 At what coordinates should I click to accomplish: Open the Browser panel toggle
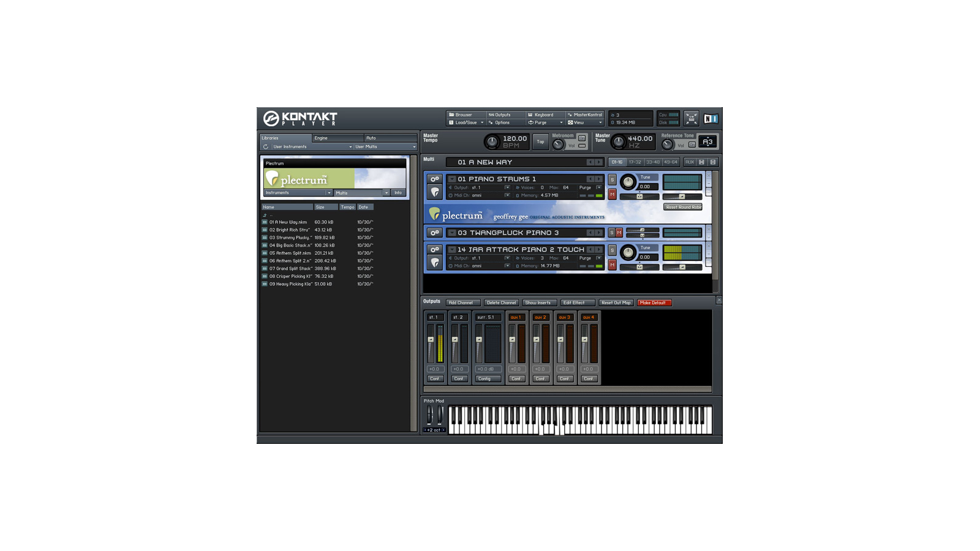[x=466, y=114]
